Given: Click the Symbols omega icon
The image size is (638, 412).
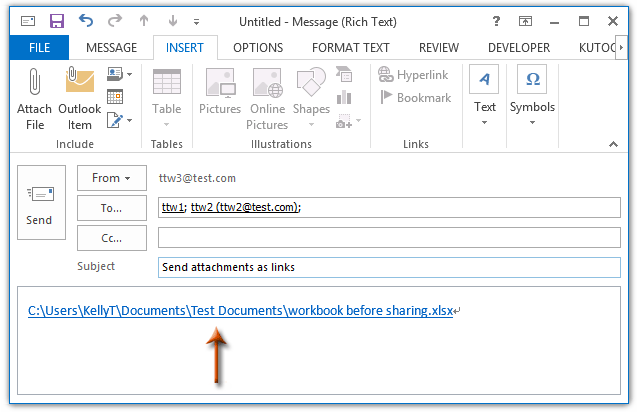Looking at the screenshot, I should 532,79.
